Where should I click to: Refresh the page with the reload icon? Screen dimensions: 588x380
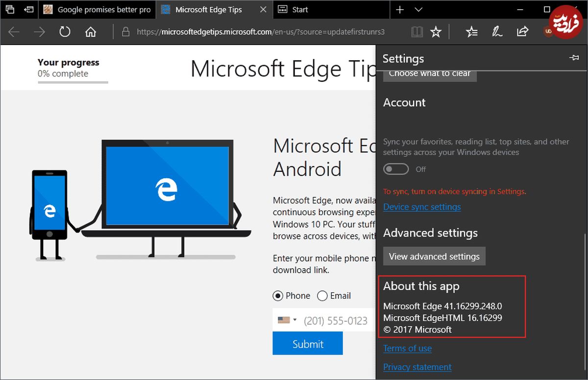tap(65, 32)
